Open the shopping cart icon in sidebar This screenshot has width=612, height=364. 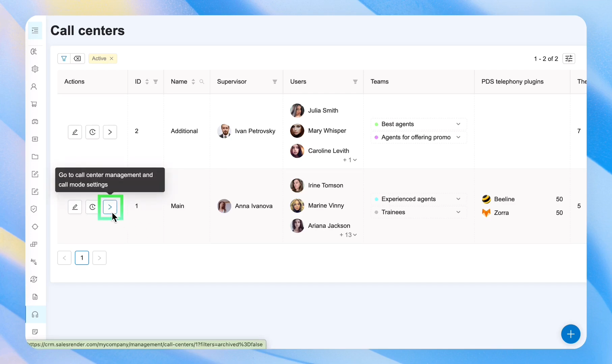click(34, 104)
